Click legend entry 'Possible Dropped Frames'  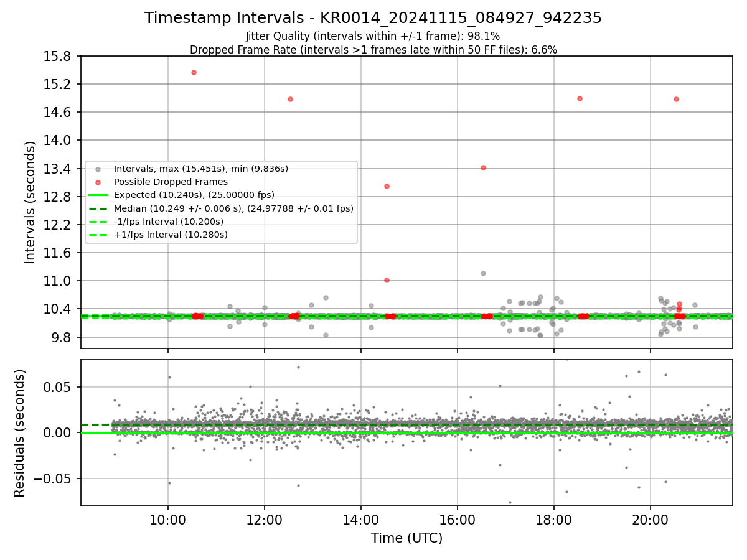pyautogui.click(x=171, y=182)
